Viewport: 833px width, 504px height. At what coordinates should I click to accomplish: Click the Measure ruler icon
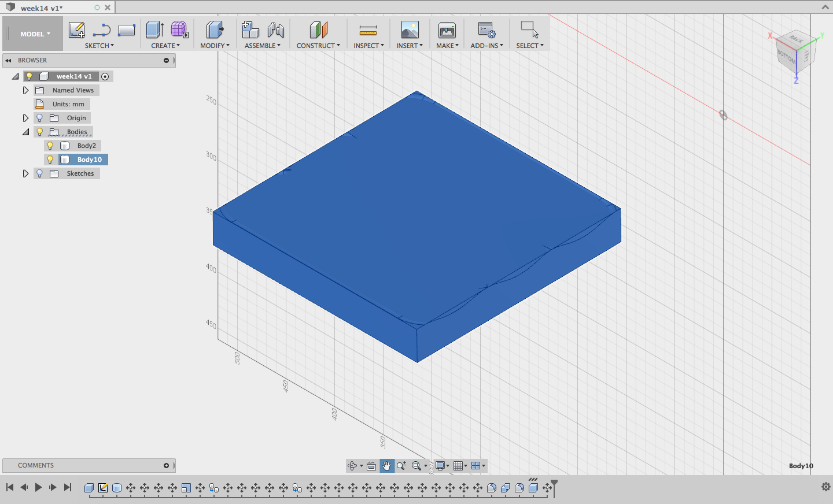tap(368, 30)
